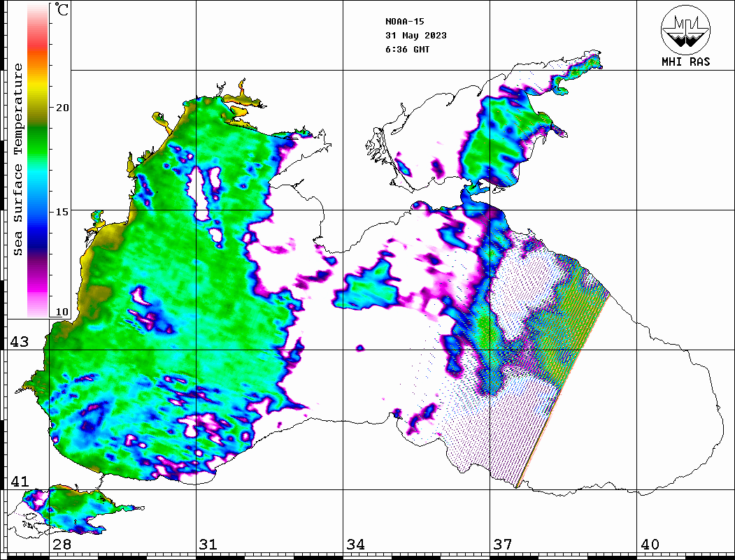Click the longitude label "28"
Screen dimensions: 735x560
(62, 545)
